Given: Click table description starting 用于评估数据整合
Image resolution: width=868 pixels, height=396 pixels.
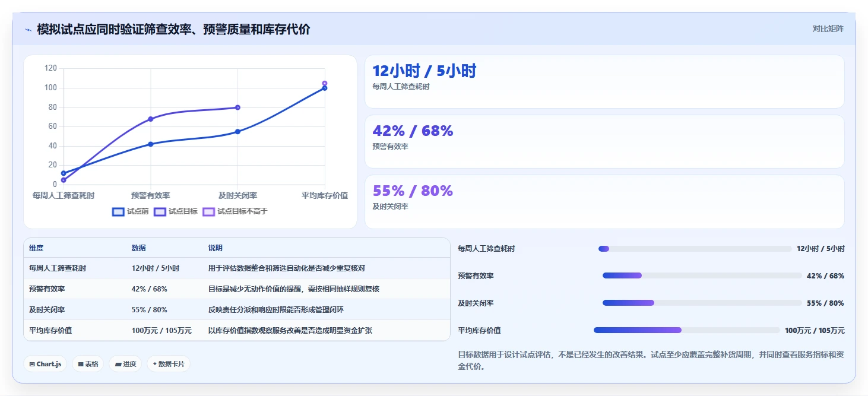Looking at the screenshot, I should click(x=286, y=268).
